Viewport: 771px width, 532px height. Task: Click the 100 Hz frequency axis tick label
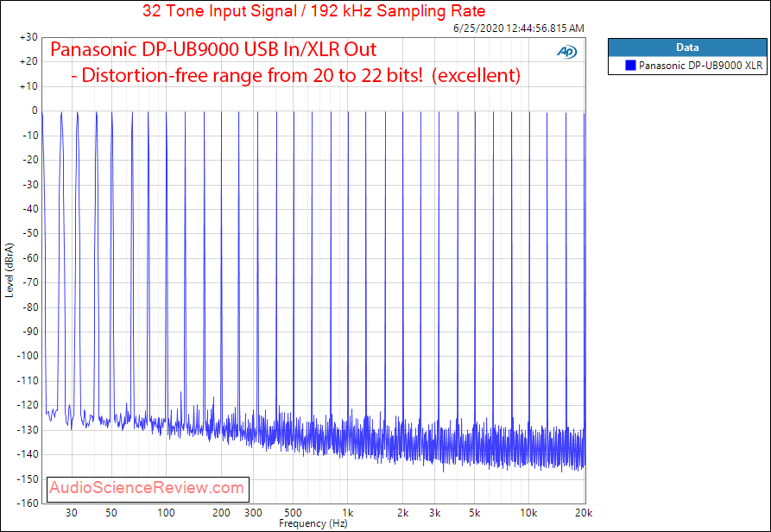[x=166, y=513]
